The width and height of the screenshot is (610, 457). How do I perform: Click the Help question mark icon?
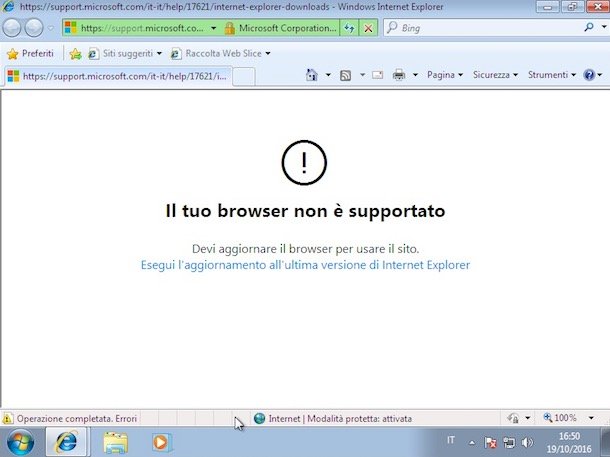click(x=589, y=75)
